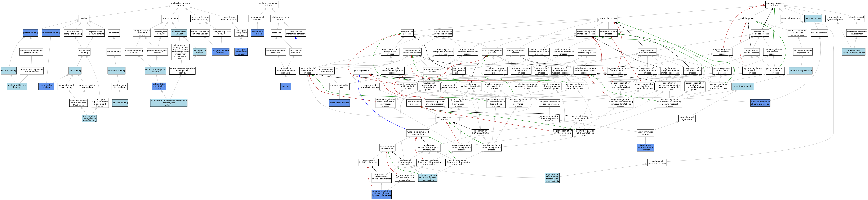868x200 pixels.
Task: Click 'histone modifying activity' node
Action: [x=134, y=52]
